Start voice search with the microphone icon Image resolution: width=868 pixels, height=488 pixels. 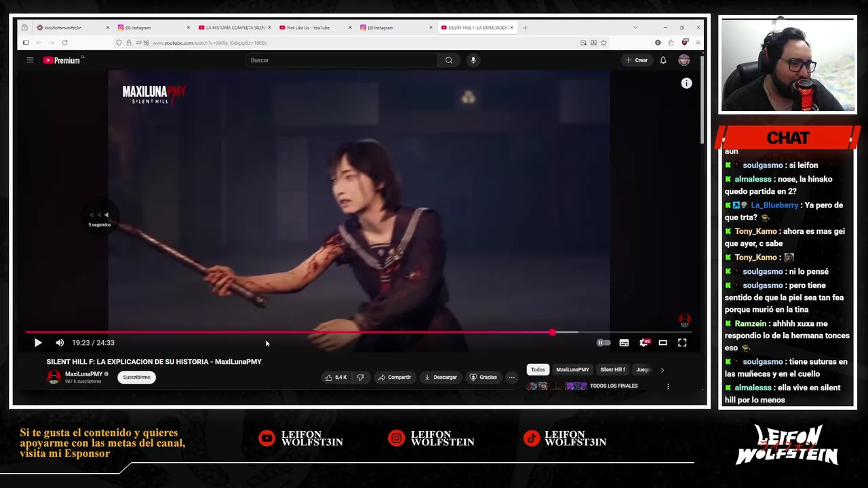pos(473,60)
